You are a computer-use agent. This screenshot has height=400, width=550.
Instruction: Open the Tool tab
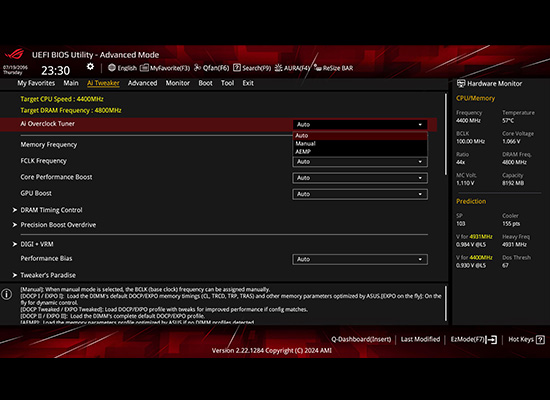pyautogui.click(x=227, y=83)
